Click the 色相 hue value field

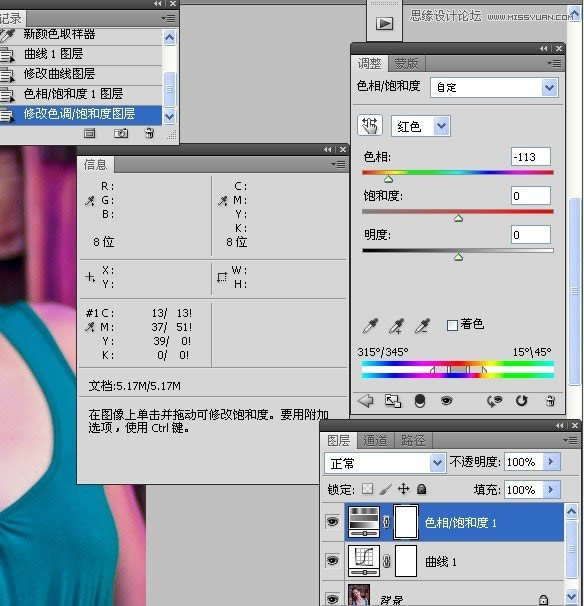click(x=531, y=157)
